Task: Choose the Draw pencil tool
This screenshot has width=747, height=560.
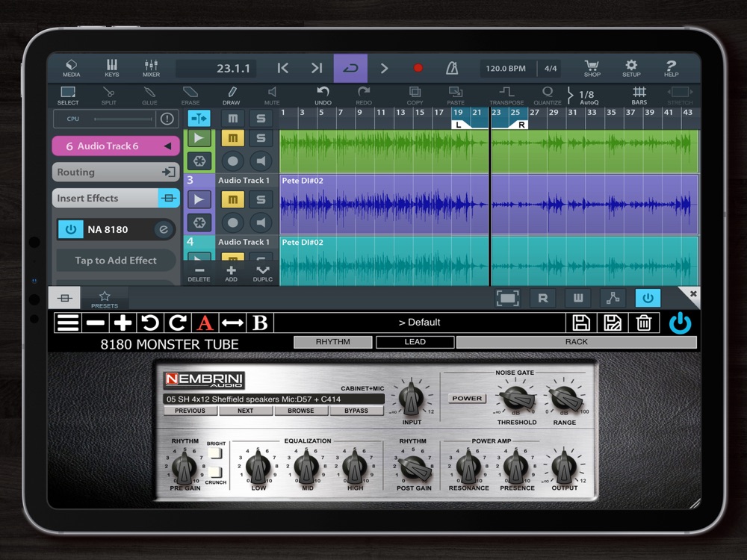Action: (x=231, y=96)
